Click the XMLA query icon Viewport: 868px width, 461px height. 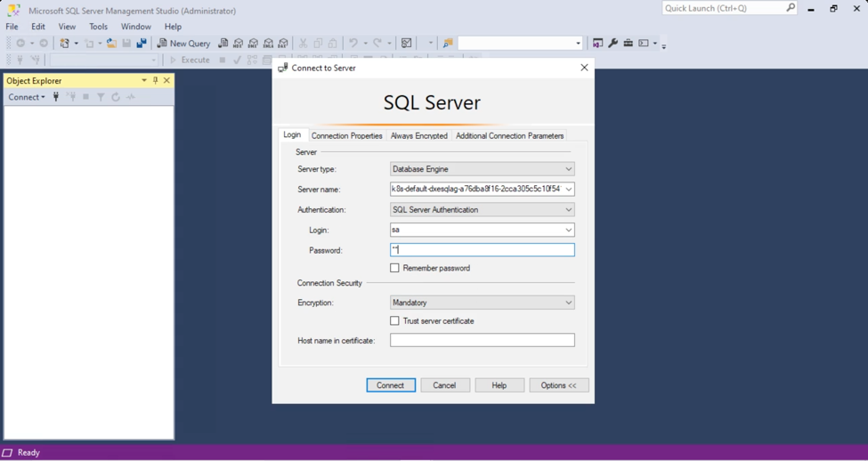click(x=268, y=44)
